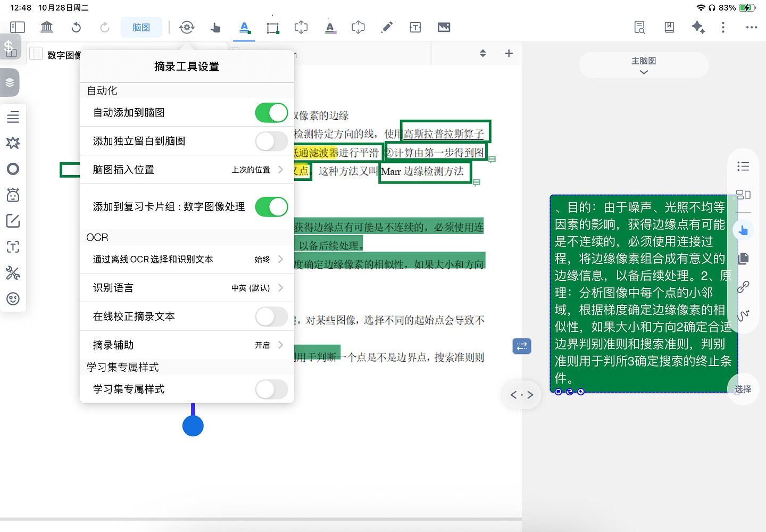Click the 选择 button
This screenshot has width=766, height=532.
[743, 389]
